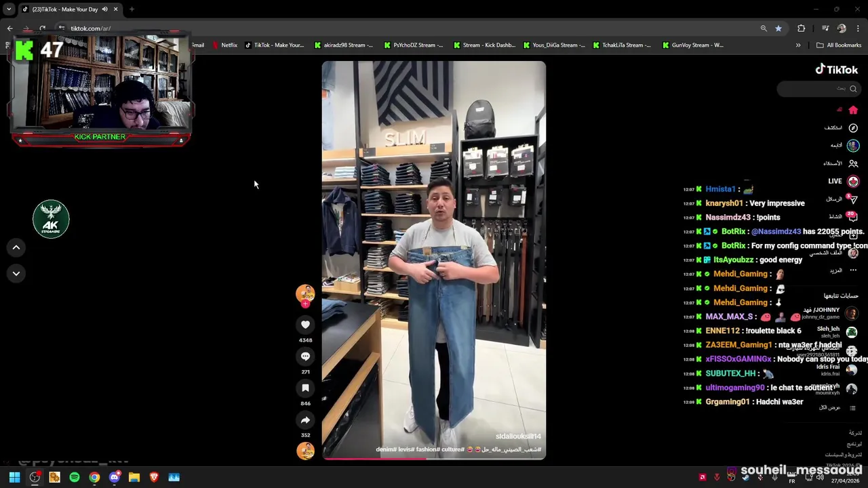Seek in the red video progress bar
868x488 pixels.
pos(433,459)
